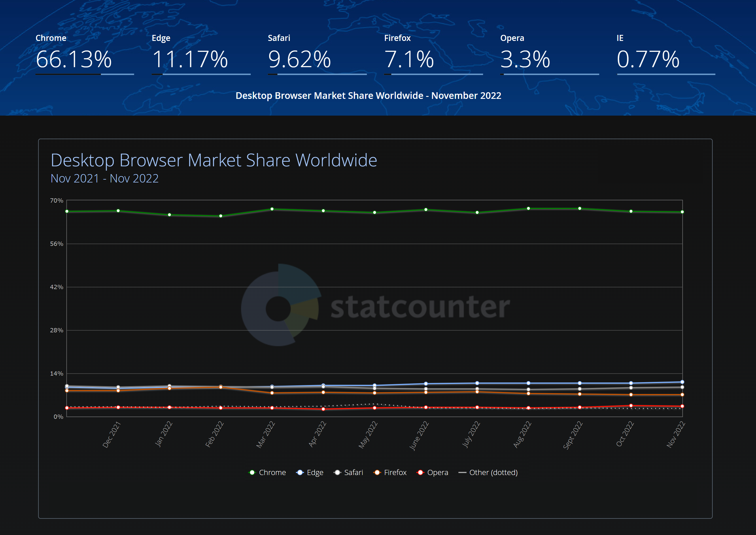Viewport: 756px width, 535px height.
Task: Click the Opera 3.3% statistic
Action: coord(525,59)
